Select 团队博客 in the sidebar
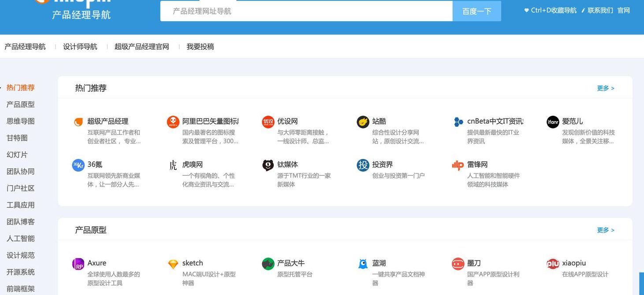The image size is (644, 295). click(21, 221)
